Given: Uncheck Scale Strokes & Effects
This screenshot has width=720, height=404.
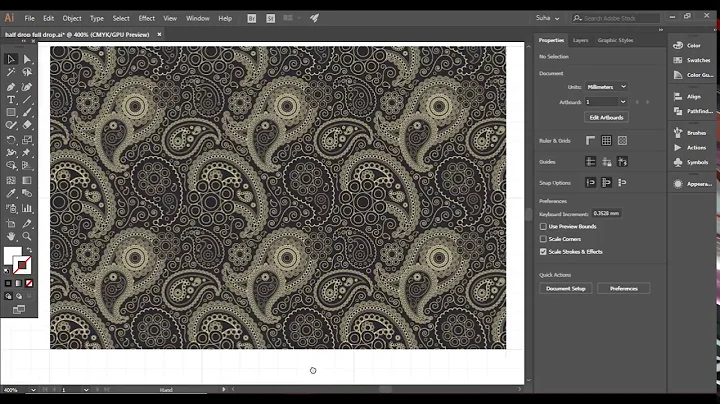Looking at the screenshot, I should (543, 252).
